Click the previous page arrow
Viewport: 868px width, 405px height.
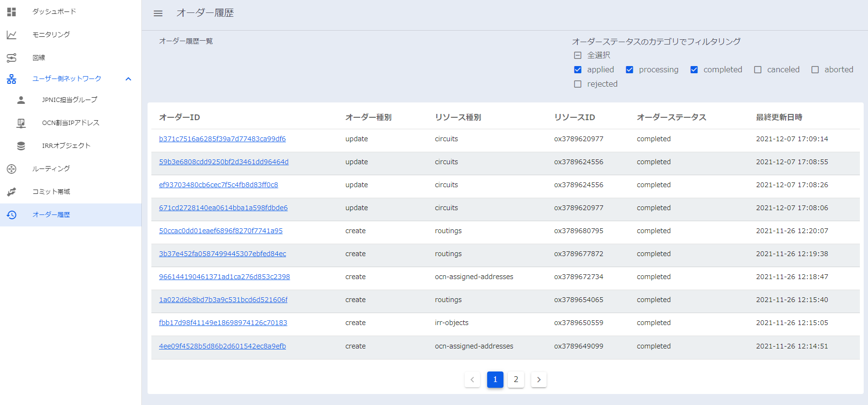(472, 380)
